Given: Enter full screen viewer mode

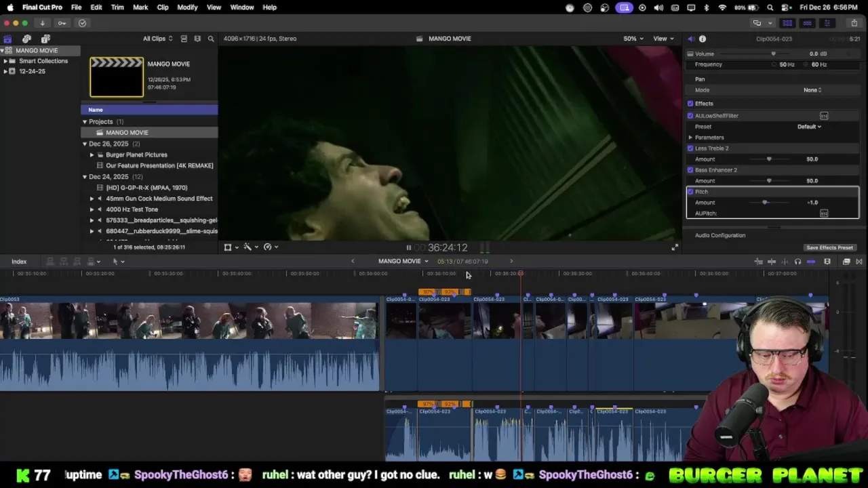Looking at the screenshot, I should click(x=674, y=247).
